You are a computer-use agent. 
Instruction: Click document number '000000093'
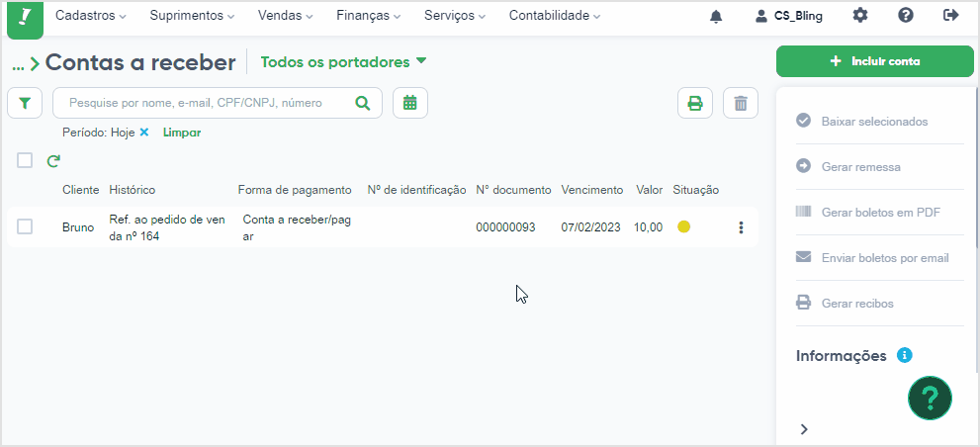[x=505, y=227]
